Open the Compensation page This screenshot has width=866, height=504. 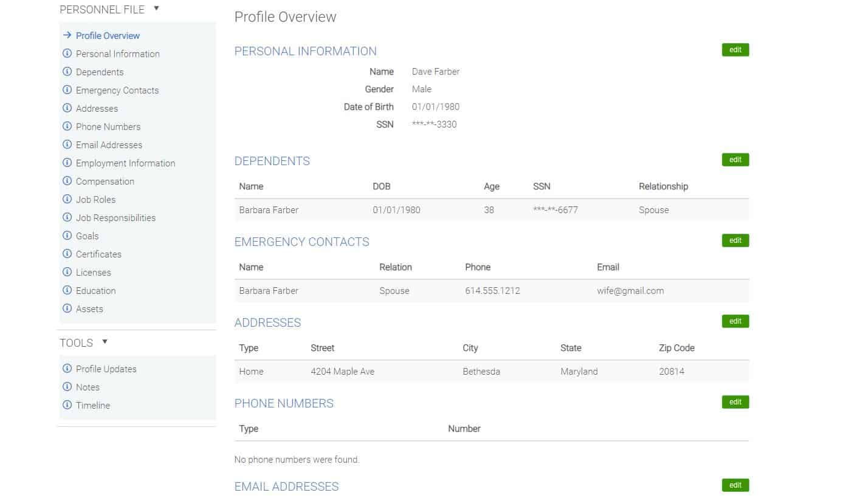105,182
